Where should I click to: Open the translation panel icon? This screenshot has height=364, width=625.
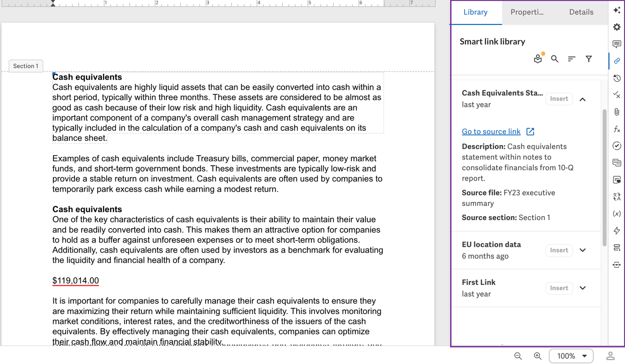(x=617, y=197)
